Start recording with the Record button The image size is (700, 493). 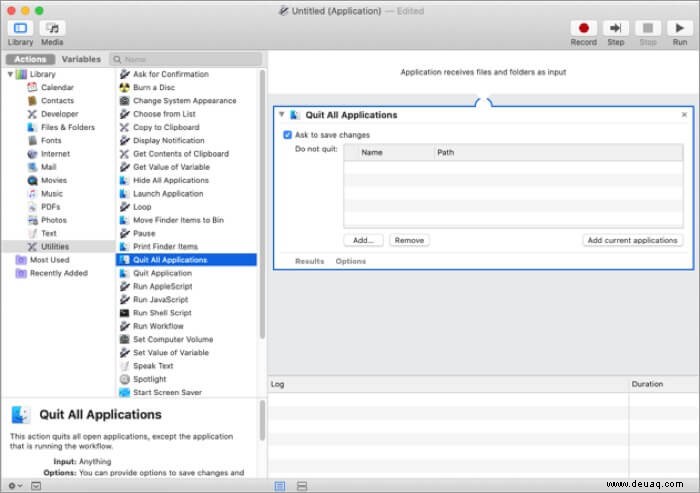click(x=583, y=28)
